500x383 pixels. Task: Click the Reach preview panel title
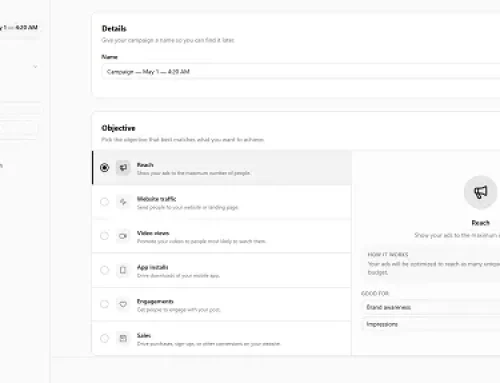tap(480, 223)
